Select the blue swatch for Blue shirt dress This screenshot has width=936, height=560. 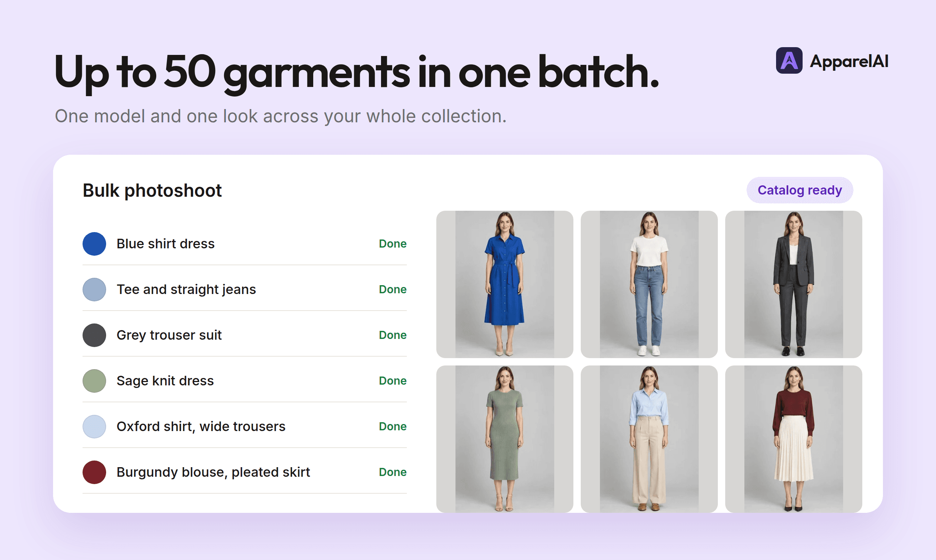[x=94, y=244]
